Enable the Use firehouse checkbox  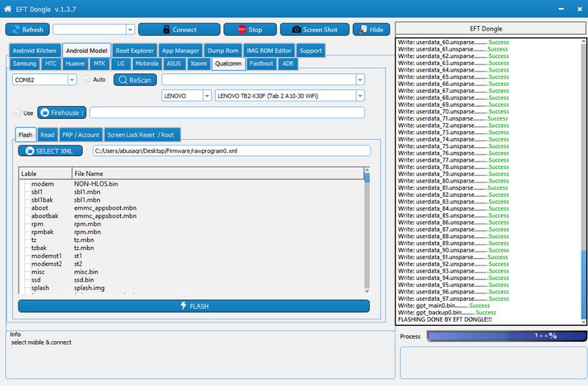(17, 113)
